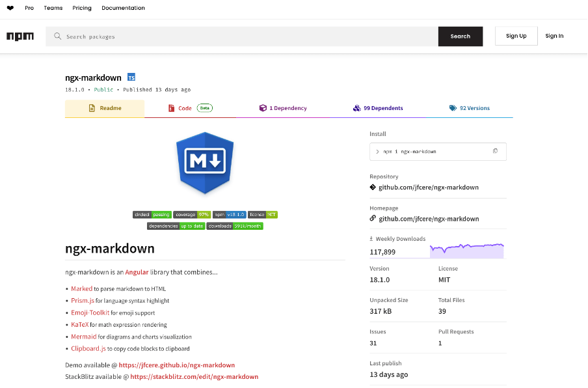The image size is (588, 388).
Task: Open the 1 Dependency tab
Action: [x=283, y=108]
